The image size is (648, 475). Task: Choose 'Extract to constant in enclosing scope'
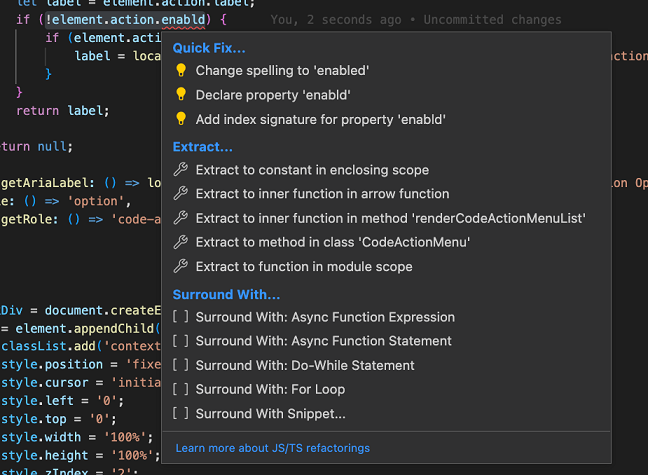(x=312, y=170)
